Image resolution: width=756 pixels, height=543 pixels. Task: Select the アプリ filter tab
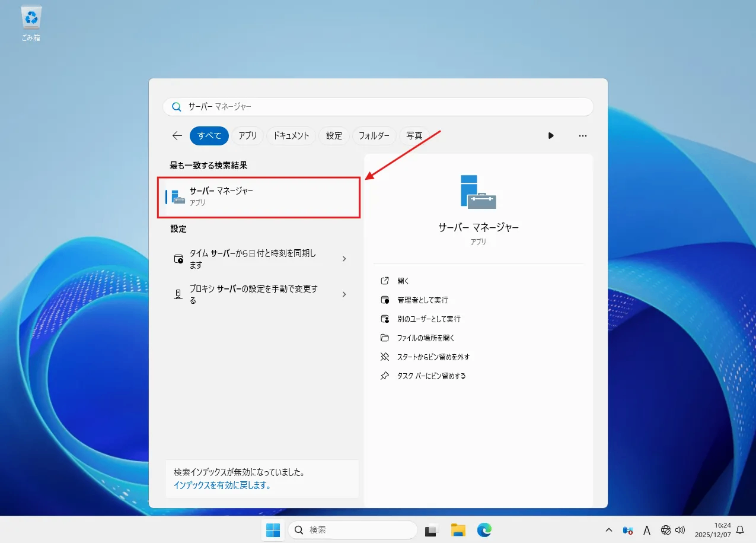pyautogui.click(x=248, y=136)
